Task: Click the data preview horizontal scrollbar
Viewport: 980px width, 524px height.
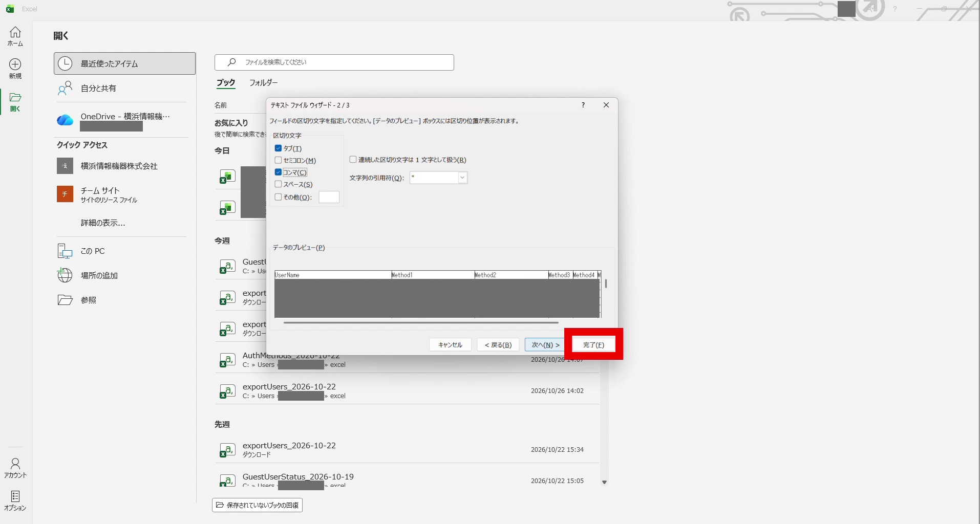Action: coord(421,323)
